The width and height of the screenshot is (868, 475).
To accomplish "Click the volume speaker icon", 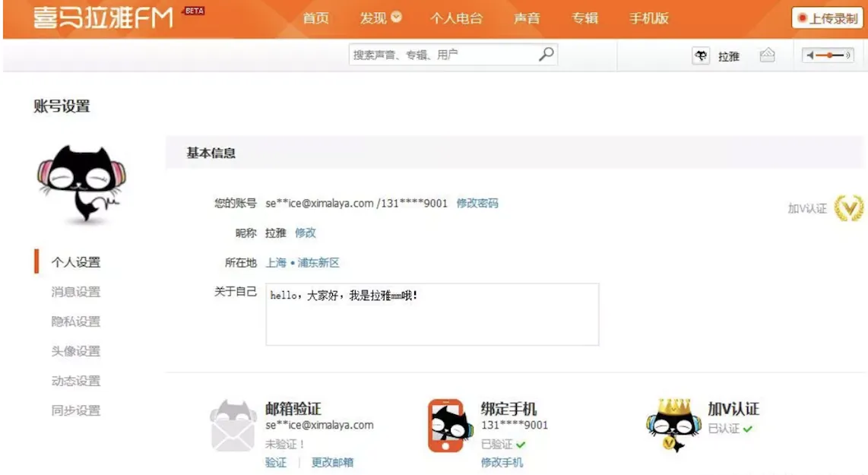I will tap(810, 55).
